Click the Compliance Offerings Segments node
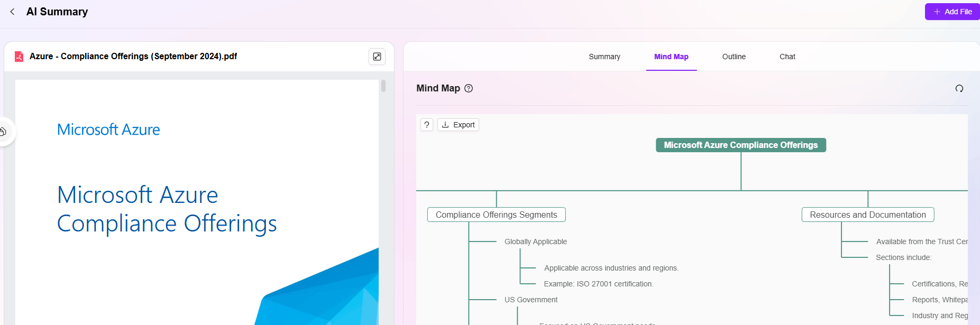This screenshot has height=325, width=980. coord(496,215)
